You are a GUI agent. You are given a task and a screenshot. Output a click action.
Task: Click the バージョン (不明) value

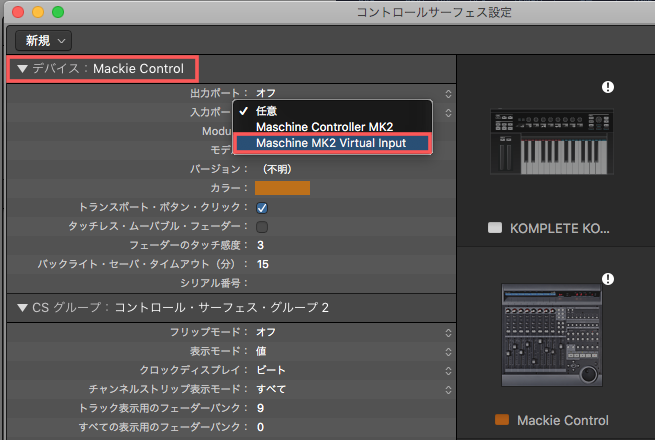[x=277, y=169]
